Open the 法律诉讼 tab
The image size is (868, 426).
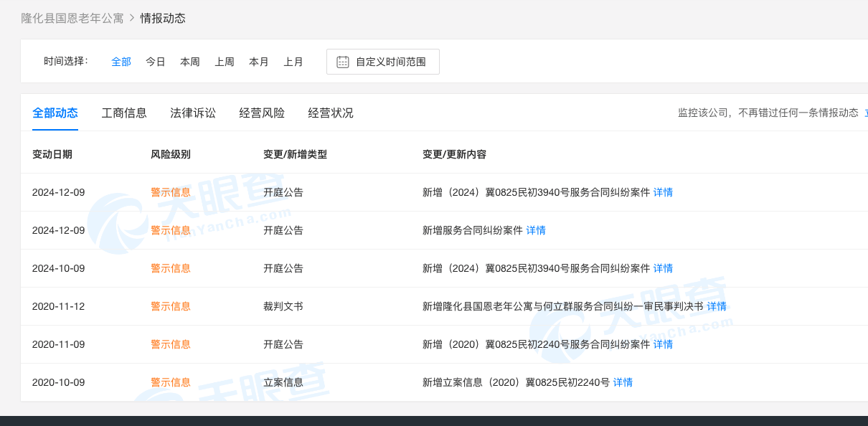(193, 113)
